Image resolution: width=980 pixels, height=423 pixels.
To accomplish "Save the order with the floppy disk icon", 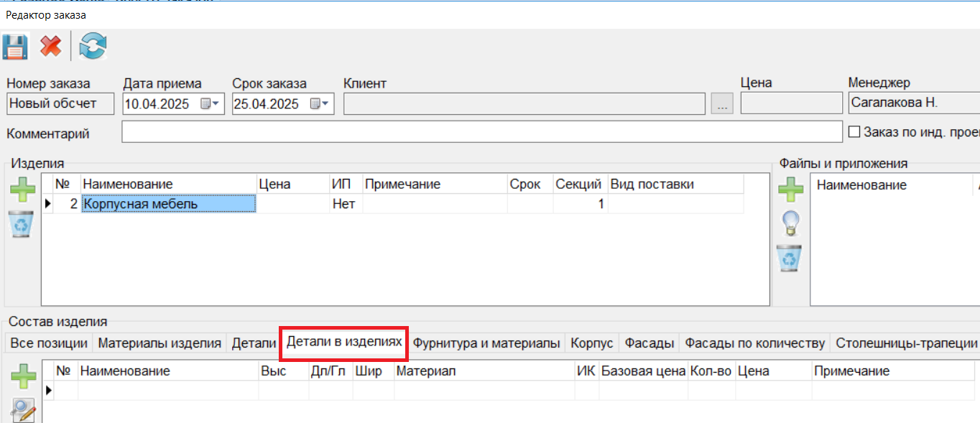I will tap(15, 47).
